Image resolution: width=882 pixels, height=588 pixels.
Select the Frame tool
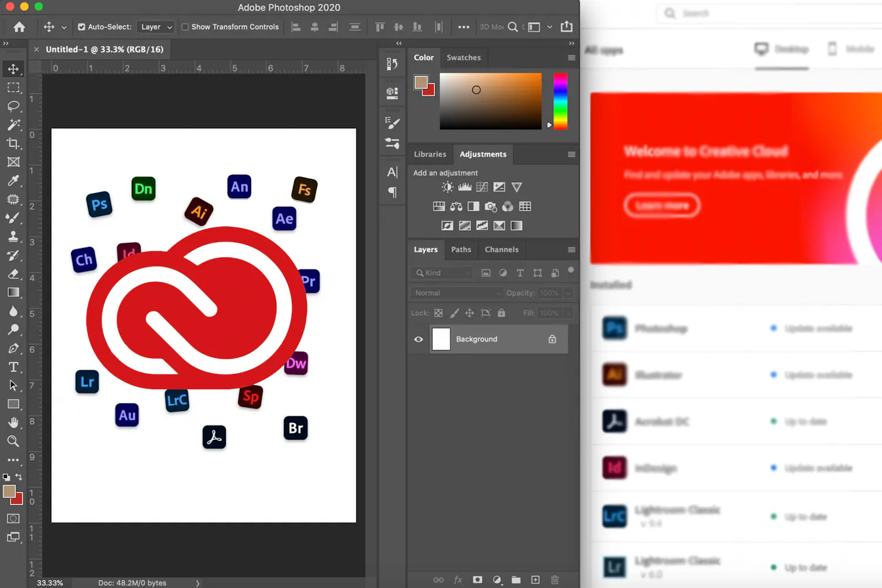click(x=13, y=162)
